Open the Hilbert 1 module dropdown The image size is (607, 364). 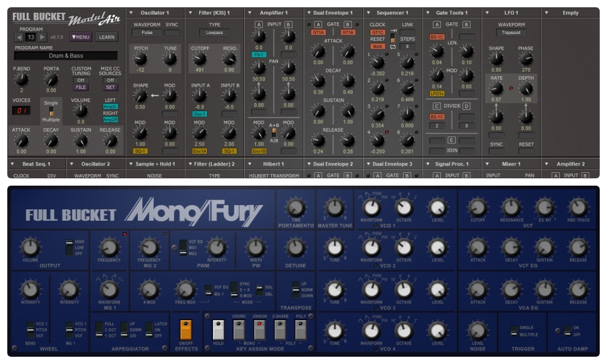249,164
